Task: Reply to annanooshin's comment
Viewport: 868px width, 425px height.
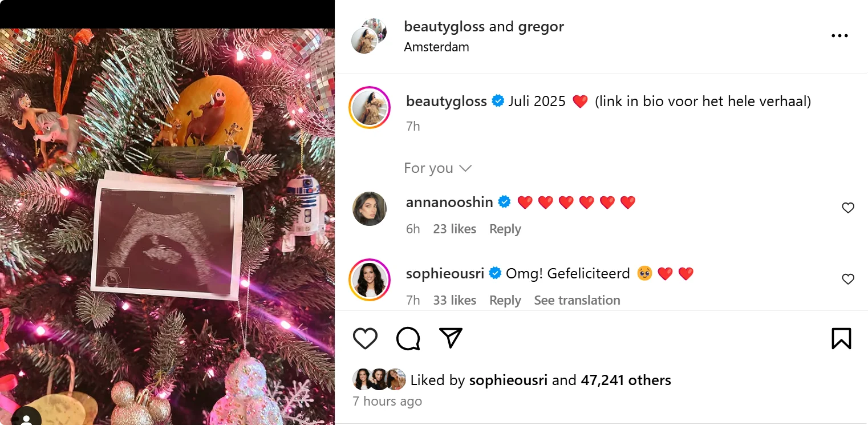Action: coord(505,229)
